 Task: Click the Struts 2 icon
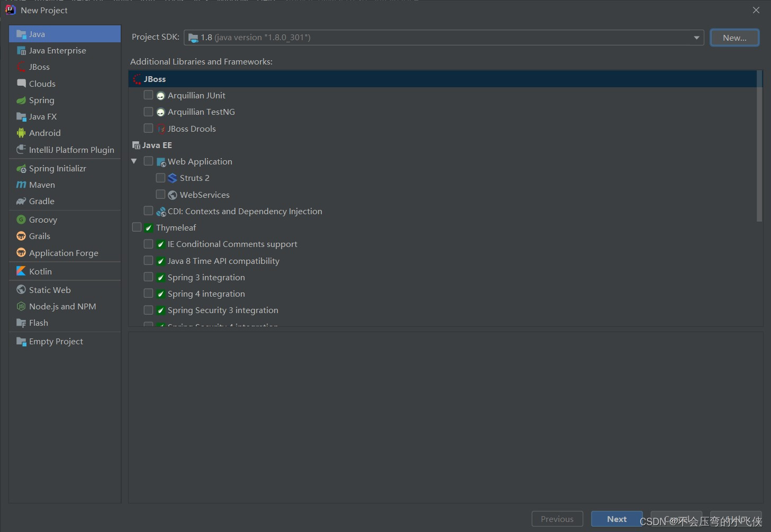pos(173,178)
